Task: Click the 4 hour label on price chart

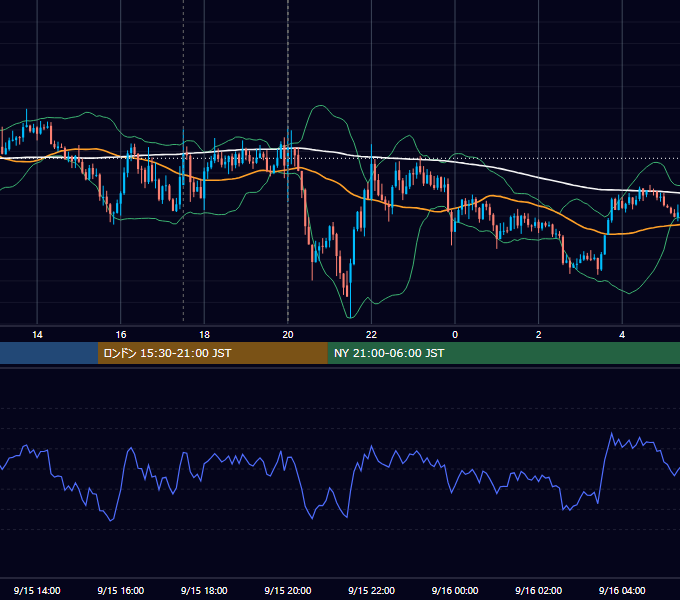Action: pos(622,335)
